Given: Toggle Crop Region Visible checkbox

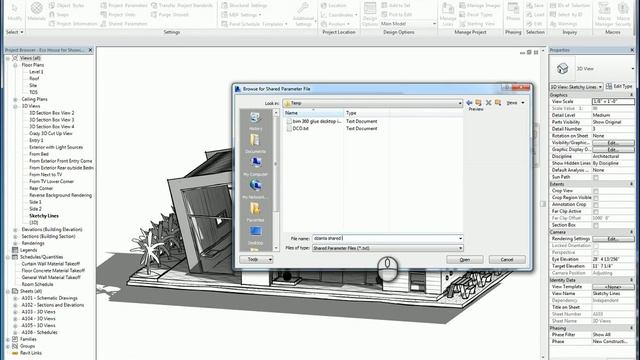Looking at the screenshot, I should [x=596, y=198].
